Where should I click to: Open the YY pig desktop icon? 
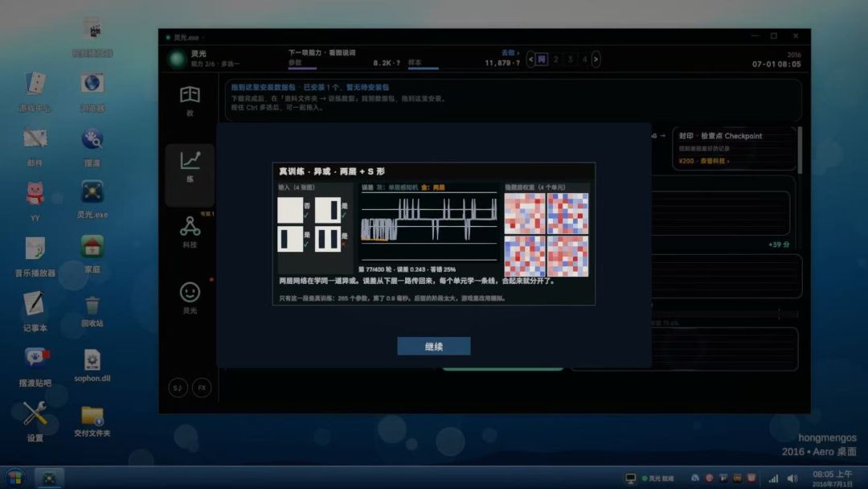(x=35, y=201)
